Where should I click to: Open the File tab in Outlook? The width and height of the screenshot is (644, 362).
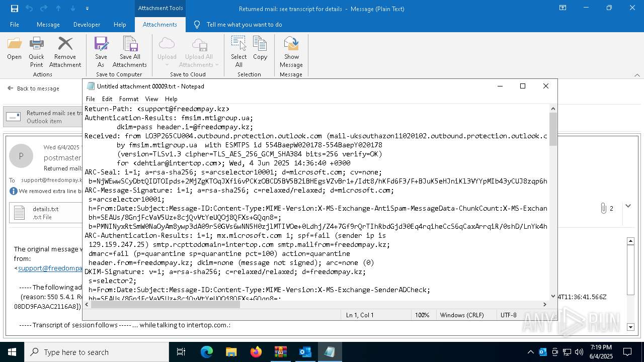(15, 25)
